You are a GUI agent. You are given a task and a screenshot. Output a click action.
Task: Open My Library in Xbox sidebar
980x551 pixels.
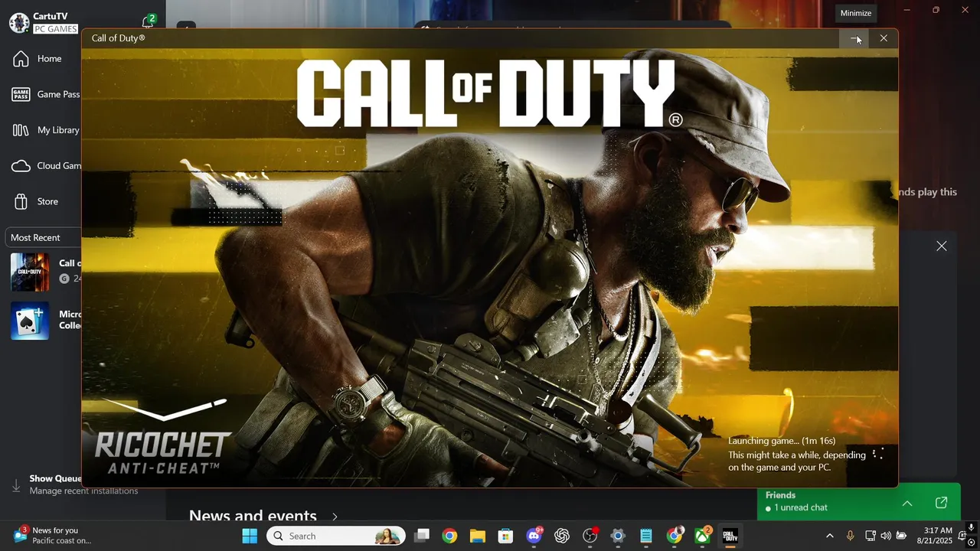click(x=47, y=130)
